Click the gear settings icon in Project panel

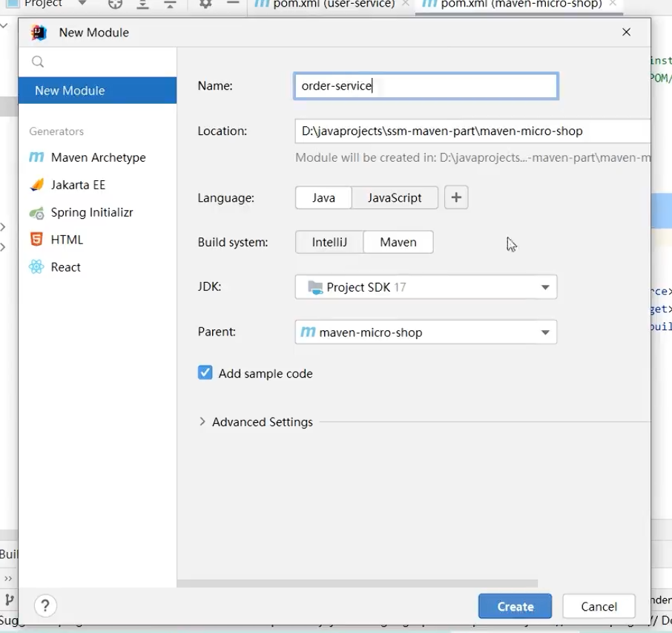[x=205, y=4]
